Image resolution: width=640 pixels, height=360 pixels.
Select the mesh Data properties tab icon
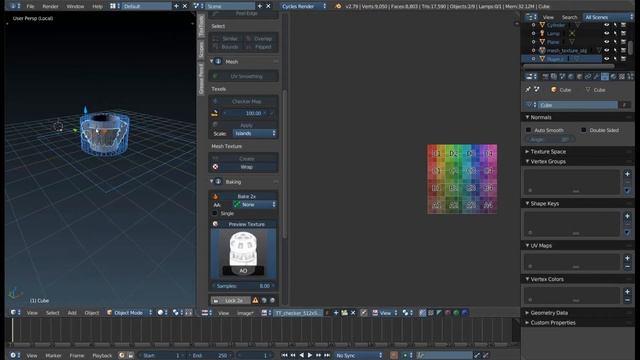(x=605, y=76)
